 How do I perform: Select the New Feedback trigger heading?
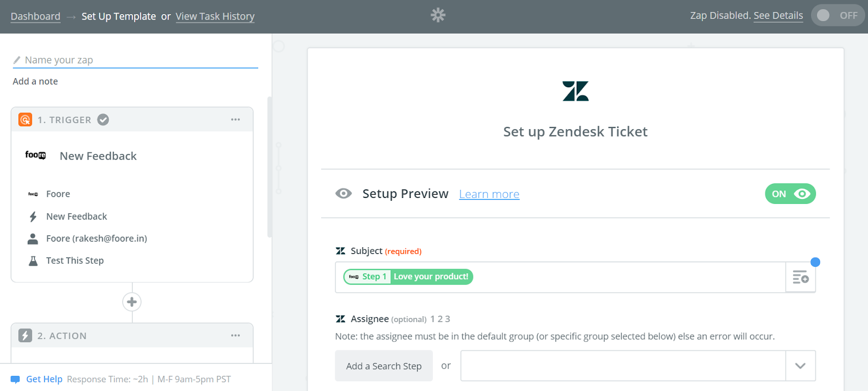tap(98, 156)
